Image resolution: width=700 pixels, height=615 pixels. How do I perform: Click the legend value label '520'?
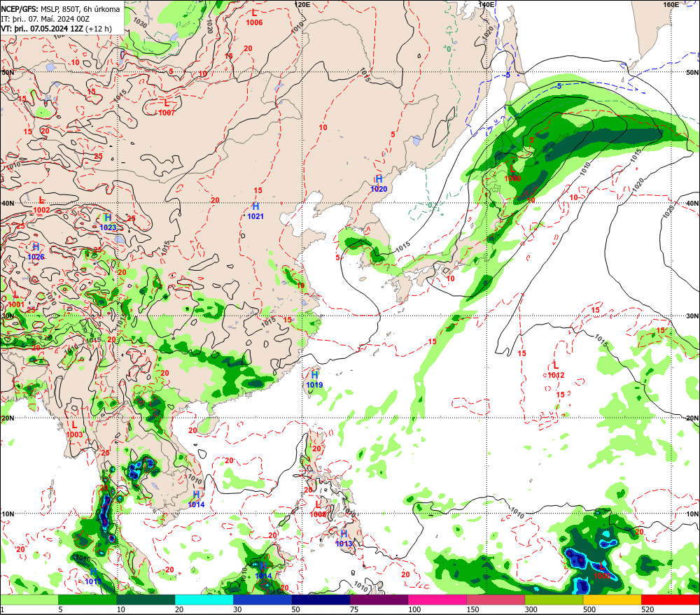tap(647, 609)
